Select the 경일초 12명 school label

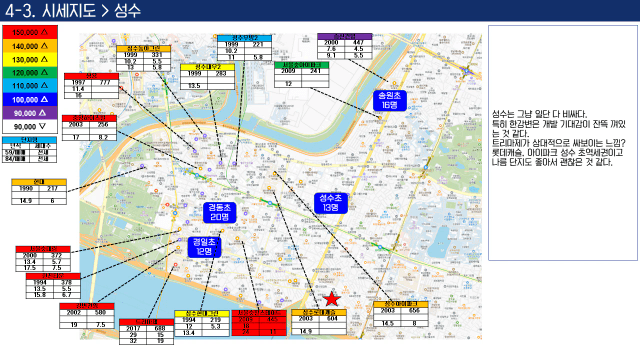(204, 247)
